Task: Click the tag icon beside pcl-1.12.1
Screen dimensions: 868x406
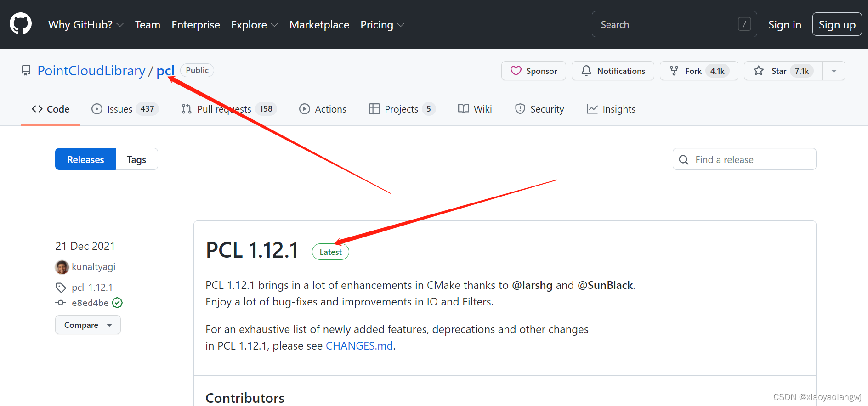Action: coord(61,288)
